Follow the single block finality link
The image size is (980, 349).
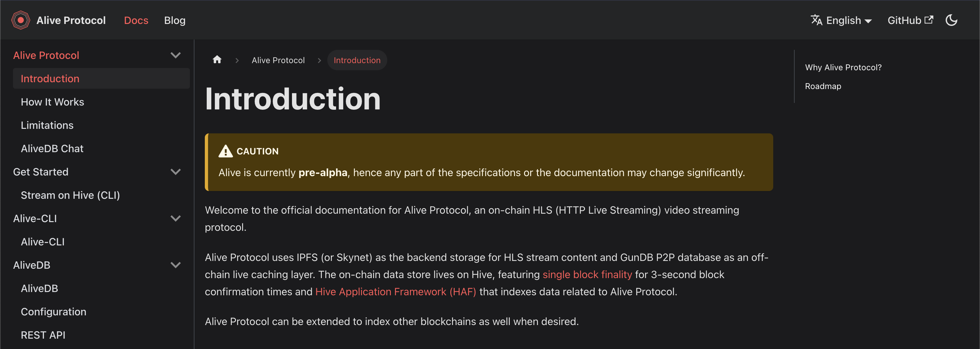point(587,275)
